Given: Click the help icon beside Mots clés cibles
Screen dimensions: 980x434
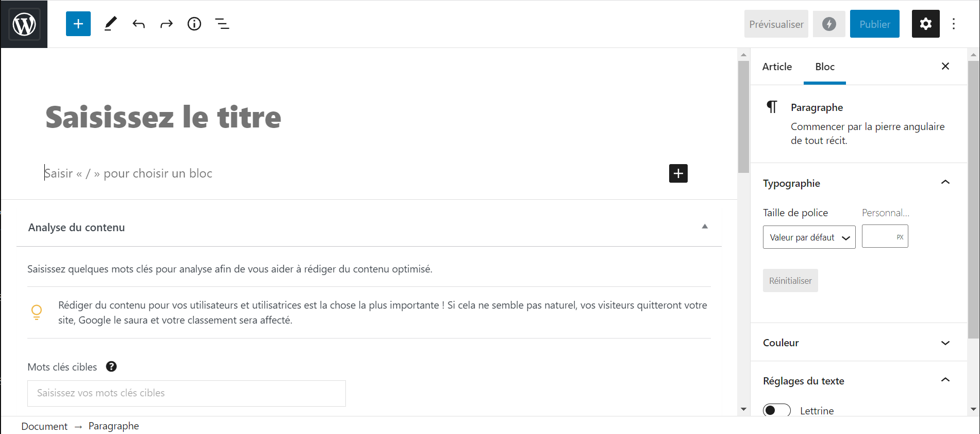Looking at the screenshot, I should click(x=111, y=366).
